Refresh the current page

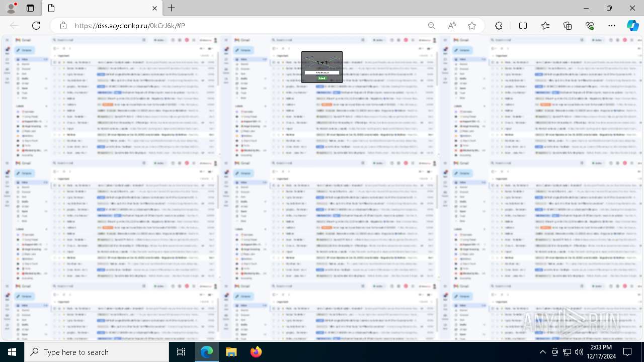click(x=36, y=26)
